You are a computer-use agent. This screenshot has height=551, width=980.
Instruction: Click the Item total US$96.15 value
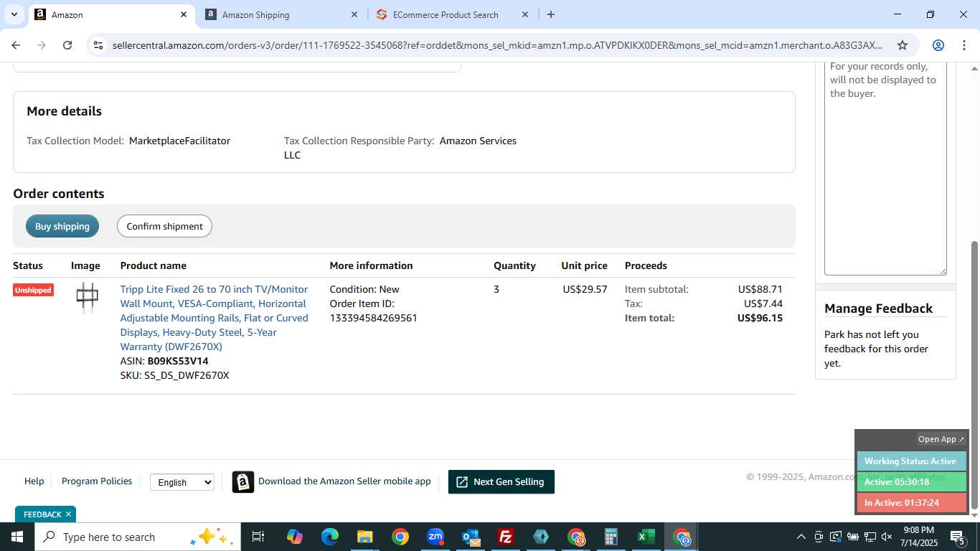point(760,318)
